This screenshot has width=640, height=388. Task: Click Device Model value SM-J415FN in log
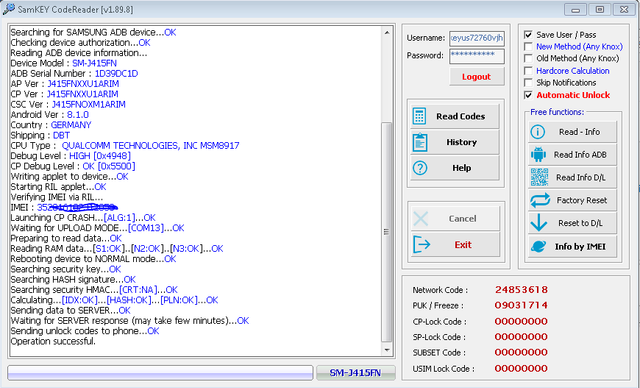coord(94,63)
